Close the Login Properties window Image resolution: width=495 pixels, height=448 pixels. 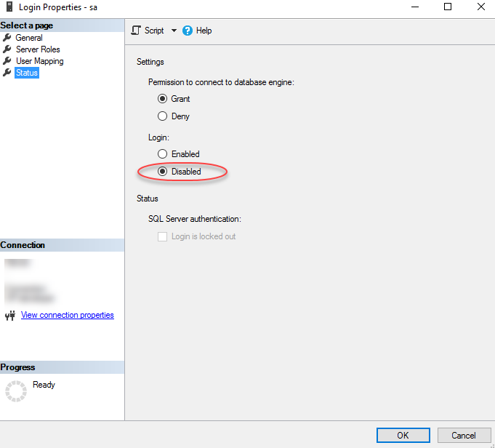(480, 7)
